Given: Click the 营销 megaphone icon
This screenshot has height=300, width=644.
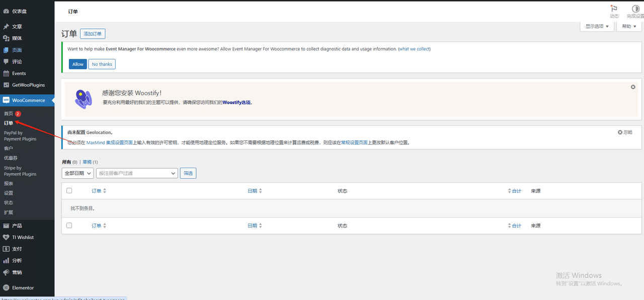Looking at the screenshot, I should tap(6, 272).
